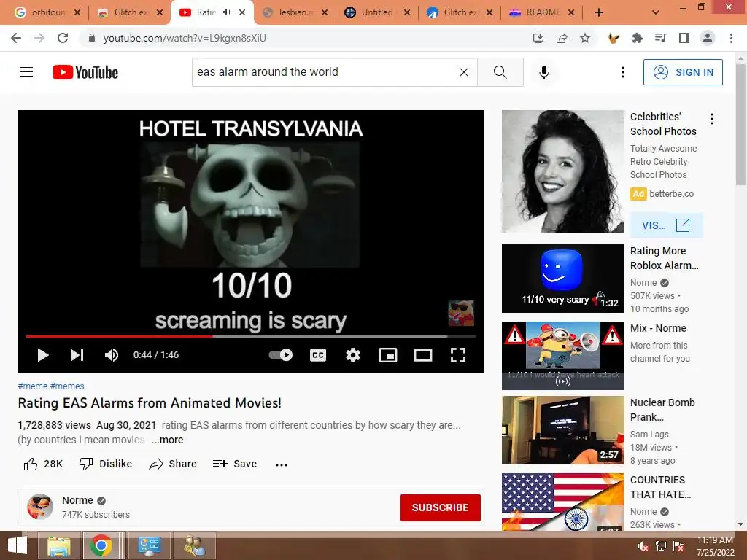747x560 pixels.
Task: Open a new browser tab
Action: click(x=599, y=12)
